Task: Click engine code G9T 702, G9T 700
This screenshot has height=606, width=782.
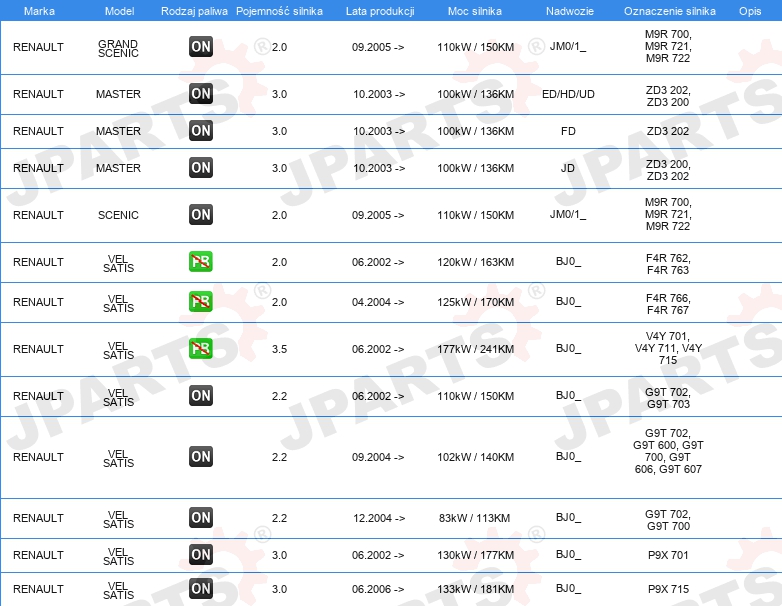Action: tap(668, 519)
